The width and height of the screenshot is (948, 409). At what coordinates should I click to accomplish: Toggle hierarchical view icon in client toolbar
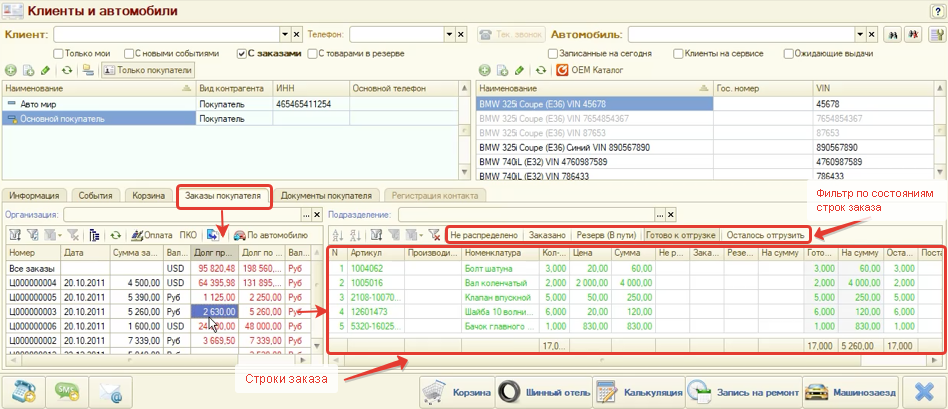coord(88,71)
